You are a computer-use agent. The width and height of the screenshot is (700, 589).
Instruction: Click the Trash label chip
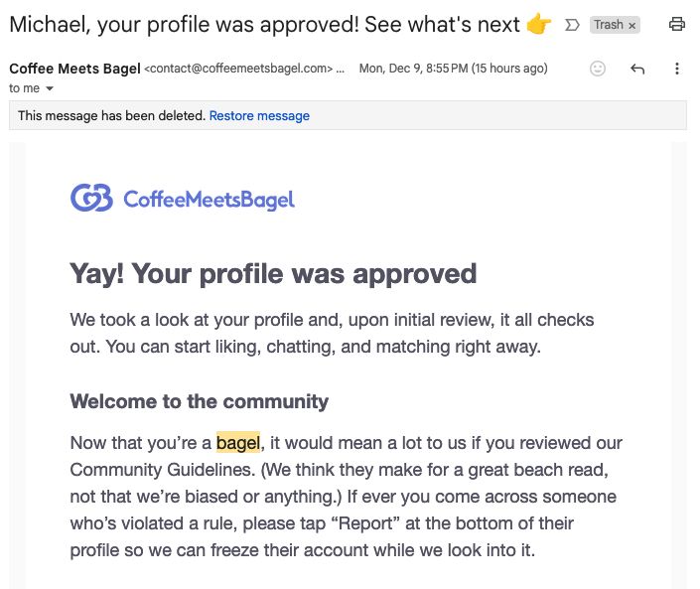608,26
